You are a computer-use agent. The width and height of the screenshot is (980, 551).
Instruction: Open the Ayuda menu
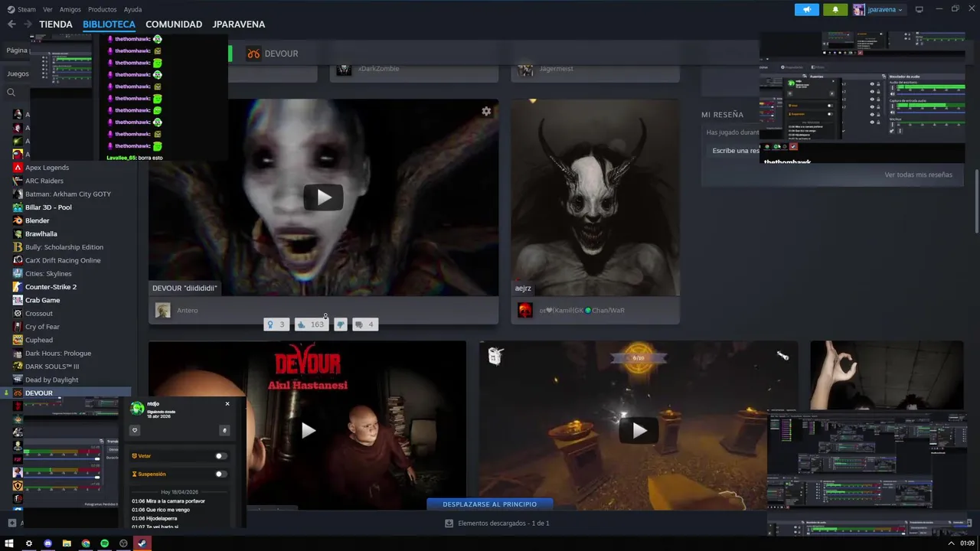point(132,9)
